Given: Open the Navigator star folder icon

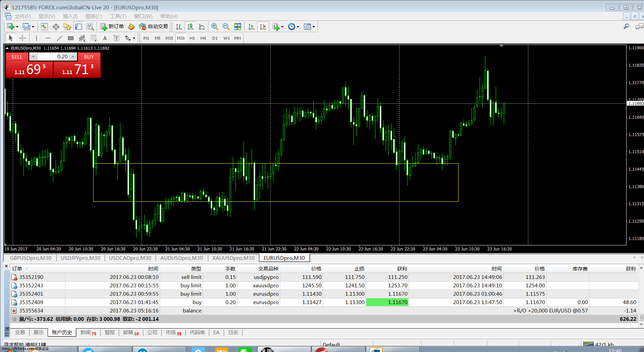Looking at the screenshot, I should (67, 26).
